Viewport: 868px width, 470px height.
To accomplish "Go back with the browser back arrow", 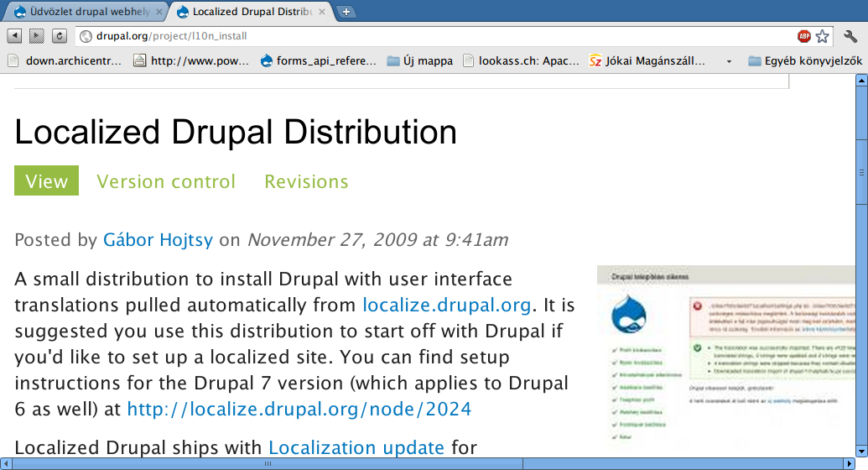I will (x=14, y=36).
